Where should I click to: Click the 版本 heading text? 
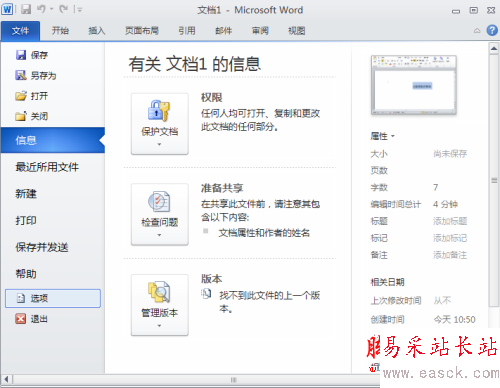212,279
